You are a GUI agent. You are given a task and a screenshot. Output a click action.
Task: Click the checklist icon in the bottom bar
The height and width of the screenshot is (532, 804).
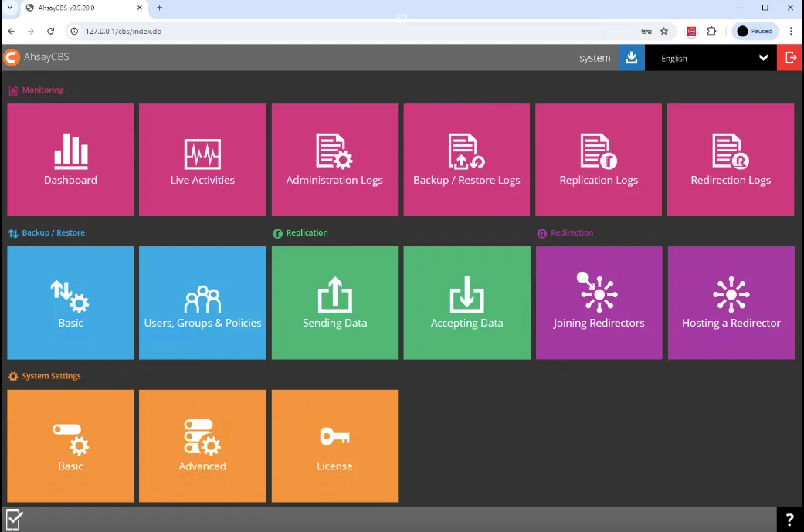point(14,520)
